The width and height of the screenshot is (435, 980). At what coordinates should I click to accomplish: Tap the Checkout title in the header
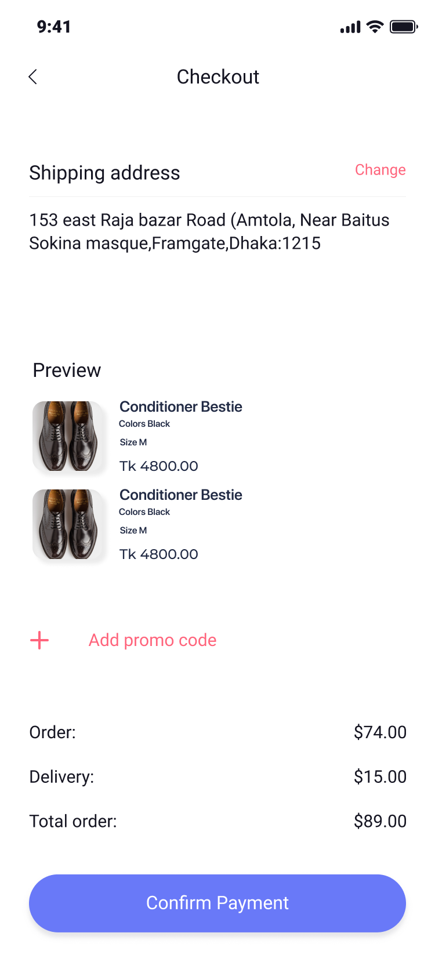[217, 77]
